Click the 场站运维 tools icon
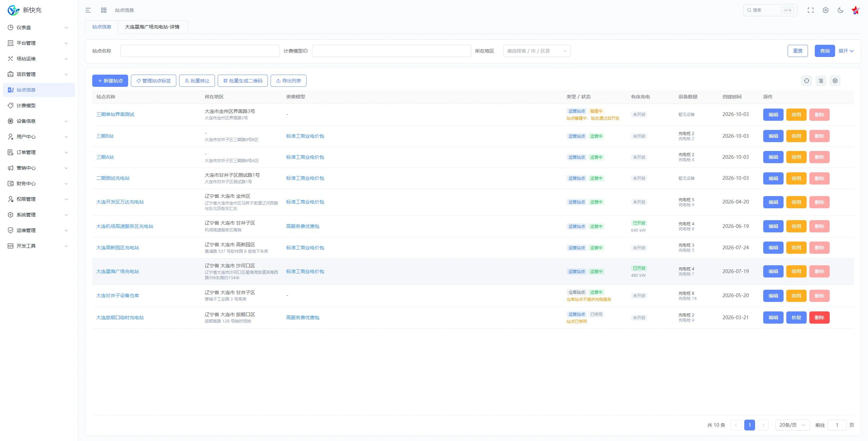This screenshot has height=441, width=868. [11, 59]
